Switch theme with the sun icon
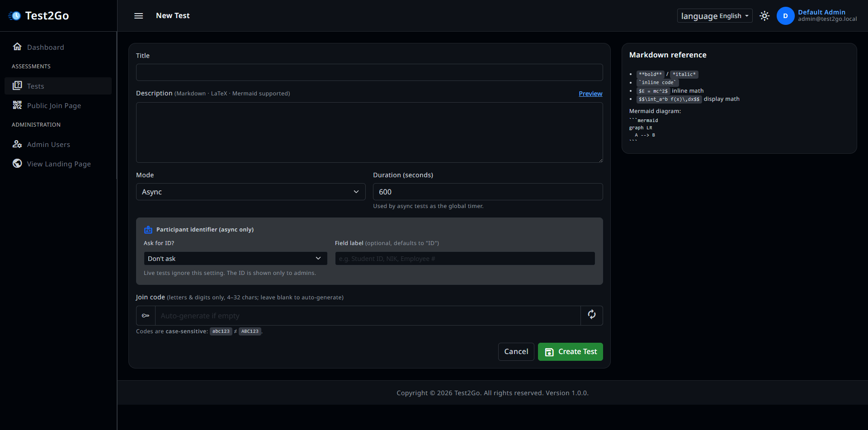Viewport: 868px width, 430px height. pyautogui.click(x=764, y=16)
